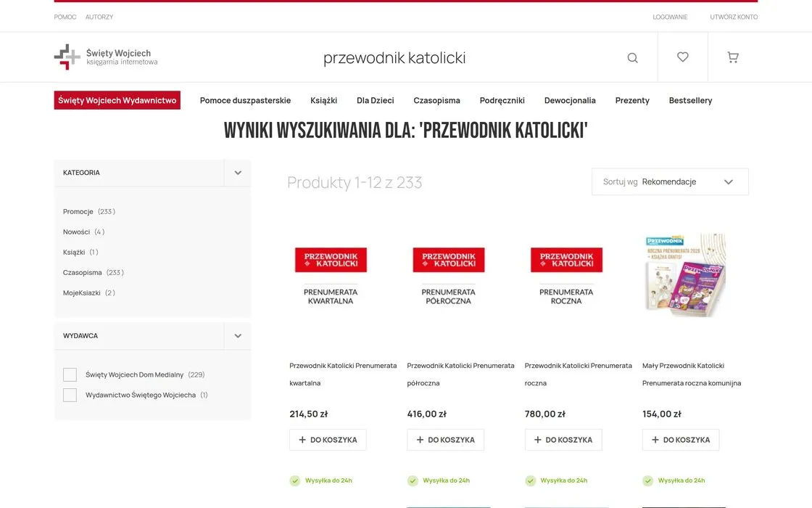
Task: Open Czasopisma menu item
Action: [436, 100]
